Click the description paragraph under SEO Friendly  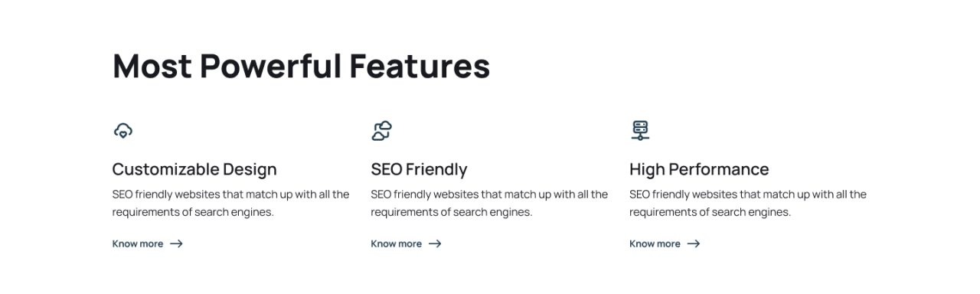[489, 203]
